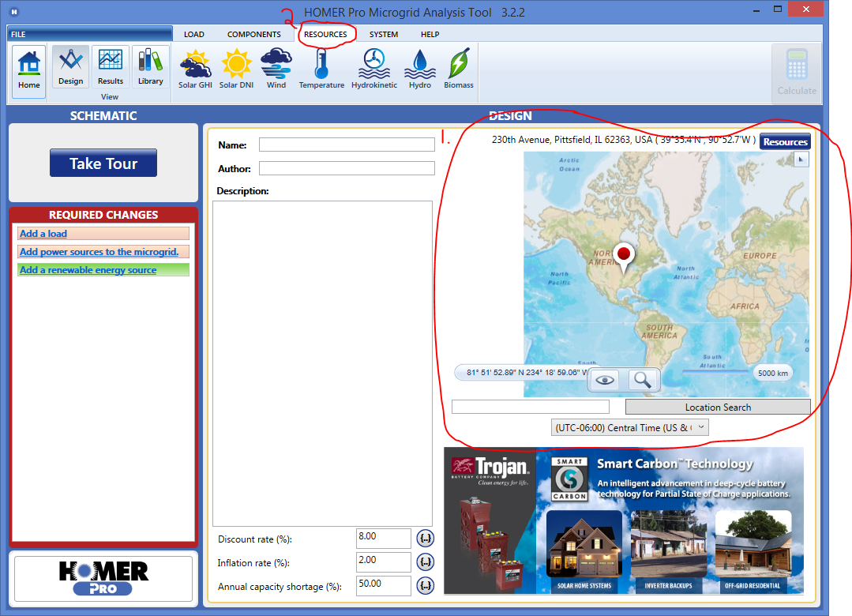The height and width of the screenshot is (616, 852).
Task: Follow the 'Add a load' link
Action: point(43,234)
